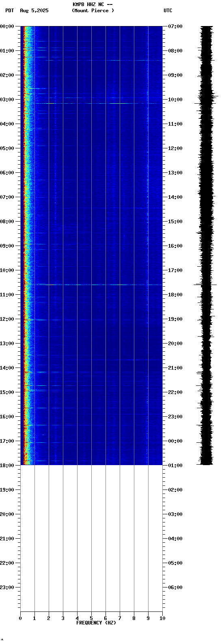The height and width of the screenshot is (644, 224).
Task: Click the '8' frequency axis tick
Action: (134, 618)
